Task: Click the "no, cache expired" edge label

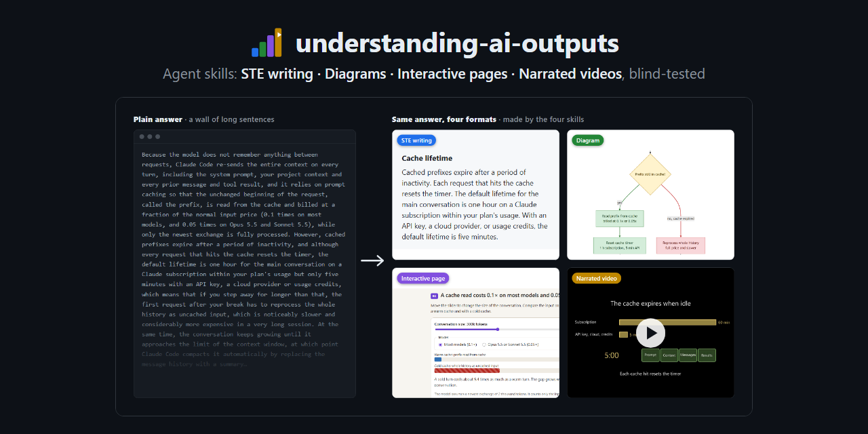Action: click(x=681, y=218)
